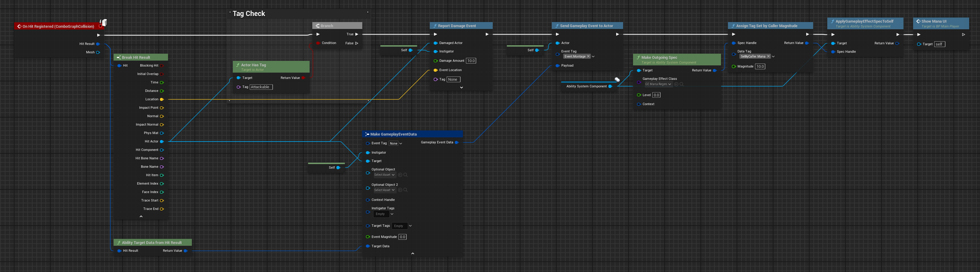Click the Hit Component output pin
This screenshot has width=980, height=272.
tap(162, 150)
